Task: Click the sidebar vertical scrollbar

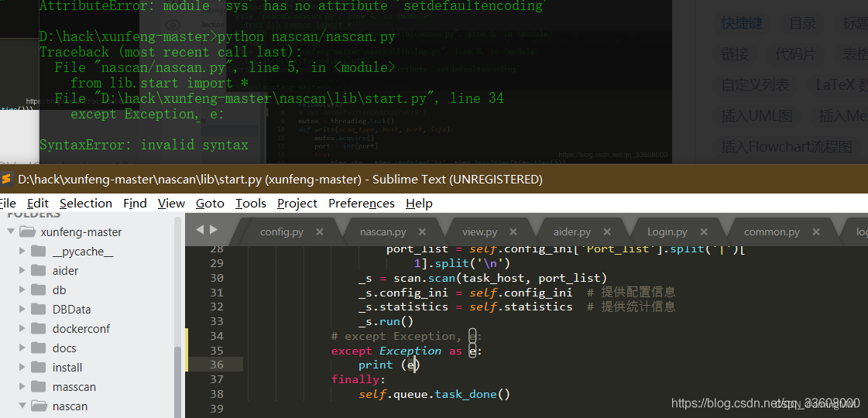Action: tap(177, 382)
